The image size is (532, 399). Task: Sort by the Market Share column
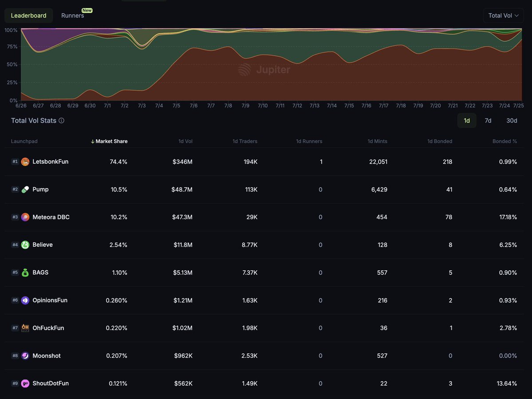[x=111, y=142]
